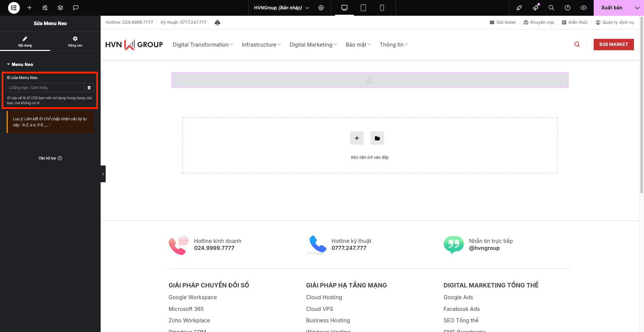The image size is (644, 332).
Task: Switch to tablet responsive view
Action: tap(363, 8)
